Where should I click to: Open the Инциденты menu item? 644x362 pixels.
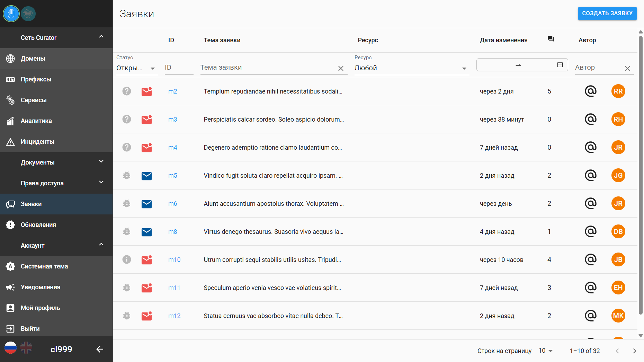click(x=37, y=142)
